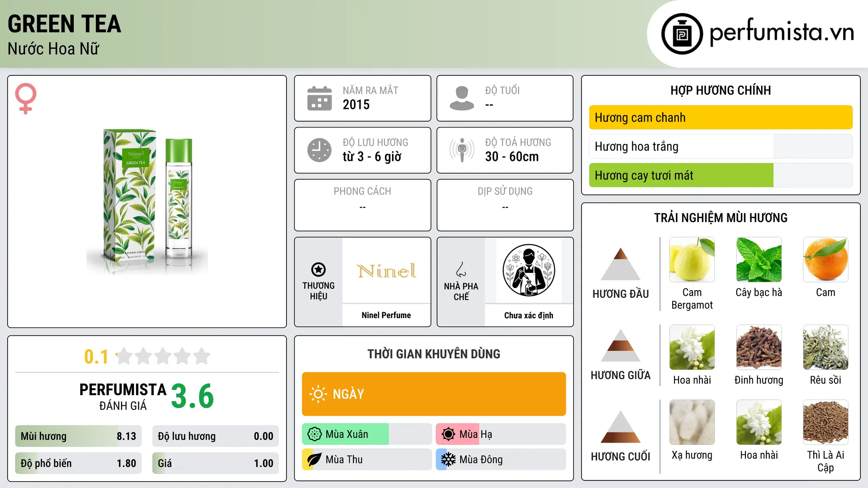Open the Cây bạc hà note image
The width and height of the screenshot is (868, 488).
759,260
